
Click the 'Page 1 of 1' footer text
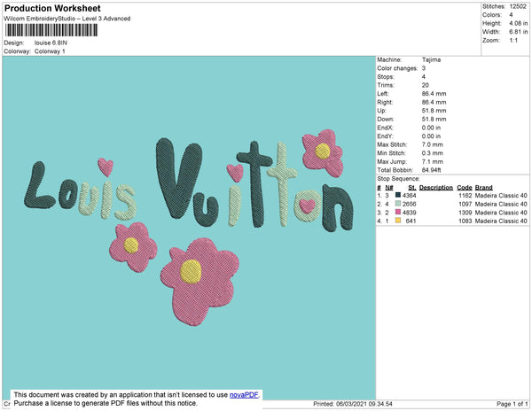512,404
